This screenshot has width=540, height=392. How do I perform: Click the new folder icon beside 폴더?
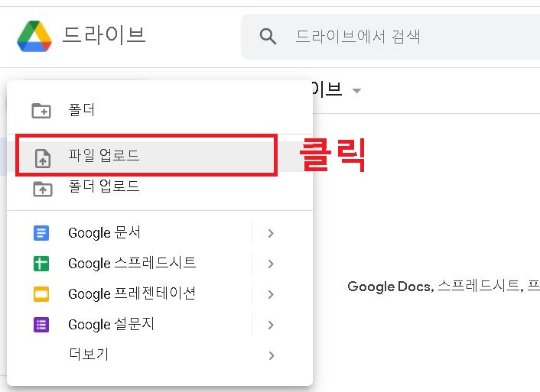click(x=41, y=111)
